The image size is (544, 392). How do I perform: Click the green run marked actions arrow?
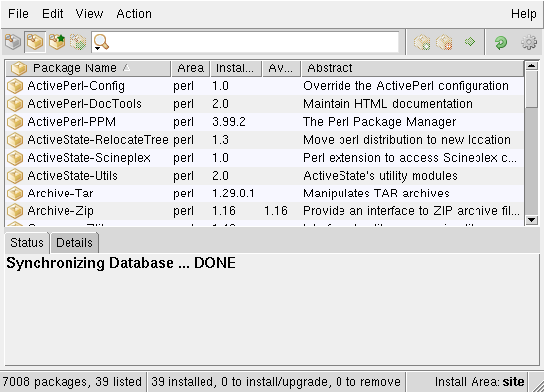470,42
